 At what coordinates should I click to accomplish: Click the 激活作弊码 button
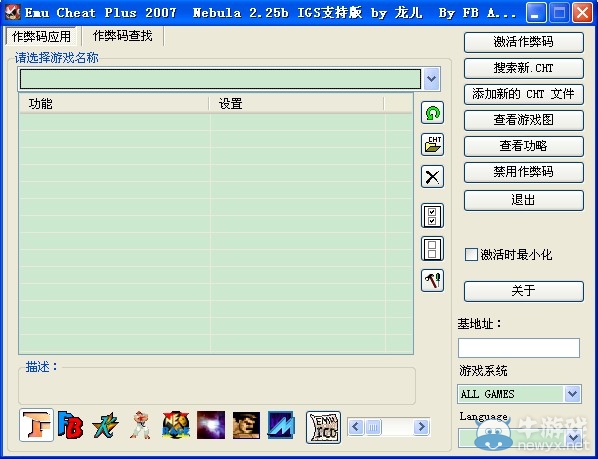524,42
